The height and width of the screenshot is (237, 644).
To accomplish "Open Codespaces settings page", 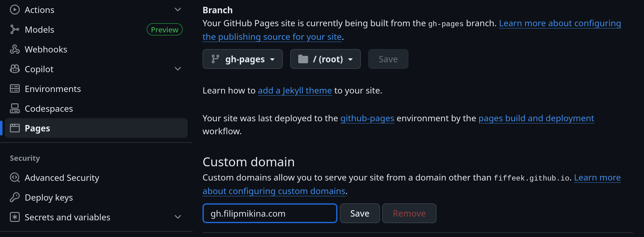I will point(96,109).
